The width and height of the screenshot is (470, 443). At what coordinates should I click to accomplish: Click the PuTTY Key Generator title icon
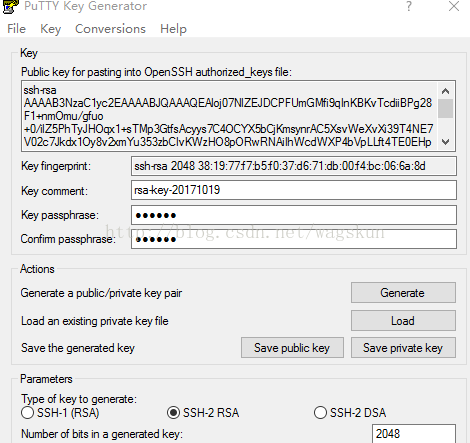pos(11,6)
